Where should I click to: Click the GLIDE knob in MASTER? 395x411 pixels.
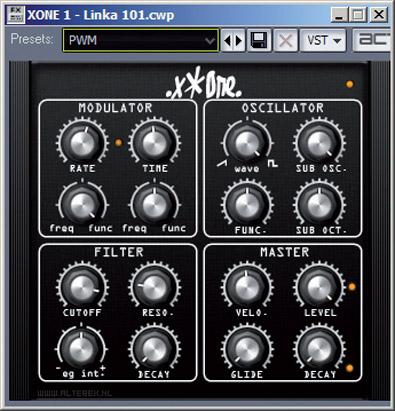tap(247, 348)
